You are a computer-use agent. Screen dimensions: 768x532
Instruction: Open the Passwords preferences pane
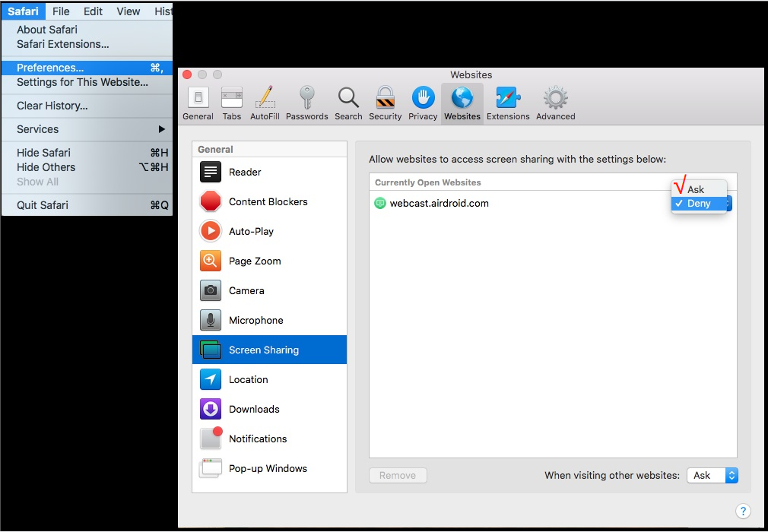point(307,103)
